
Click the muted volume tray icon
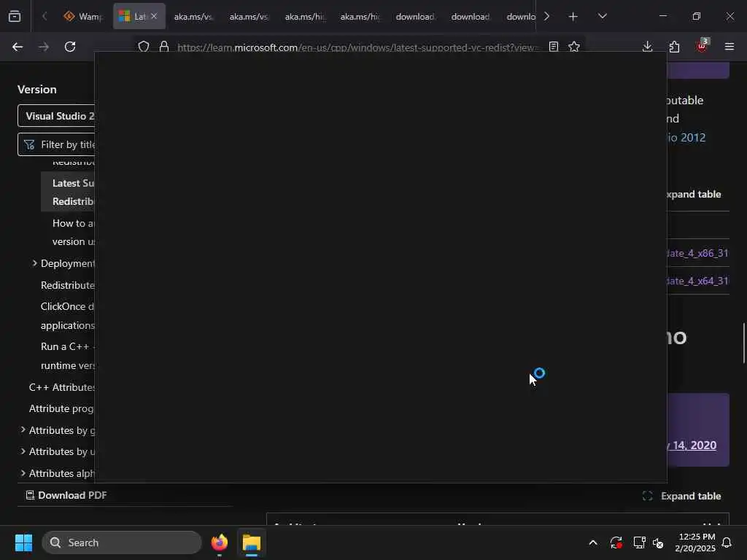[x=658, y=542]
